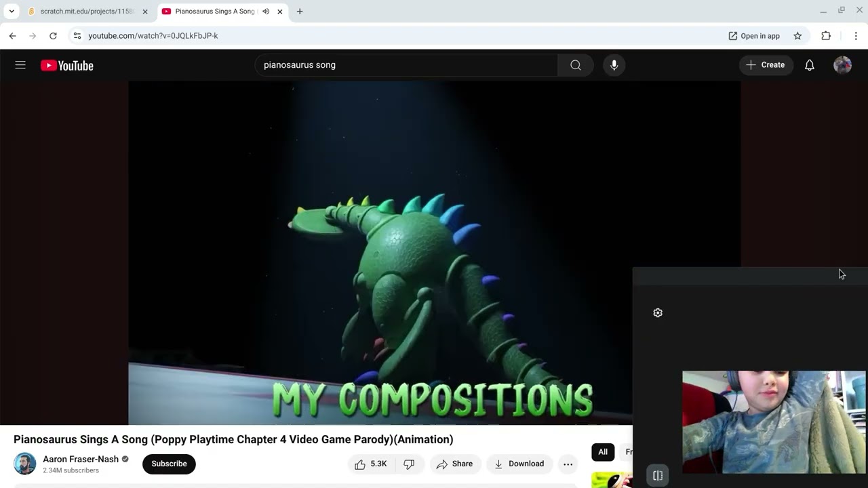Open the Chrome three-dot menu
Screen dimensions: 868x488
856,36
